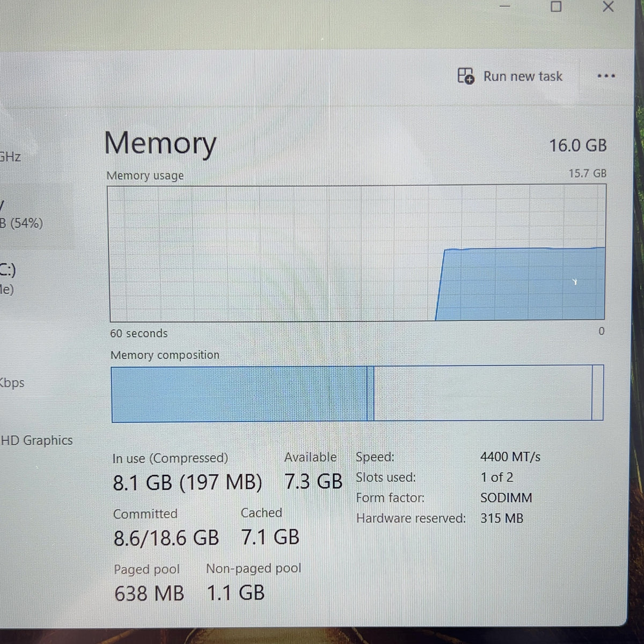Select the disk C: sidebar entry
The width and height of the screenshot is (644, 644).
click(8, 279)
